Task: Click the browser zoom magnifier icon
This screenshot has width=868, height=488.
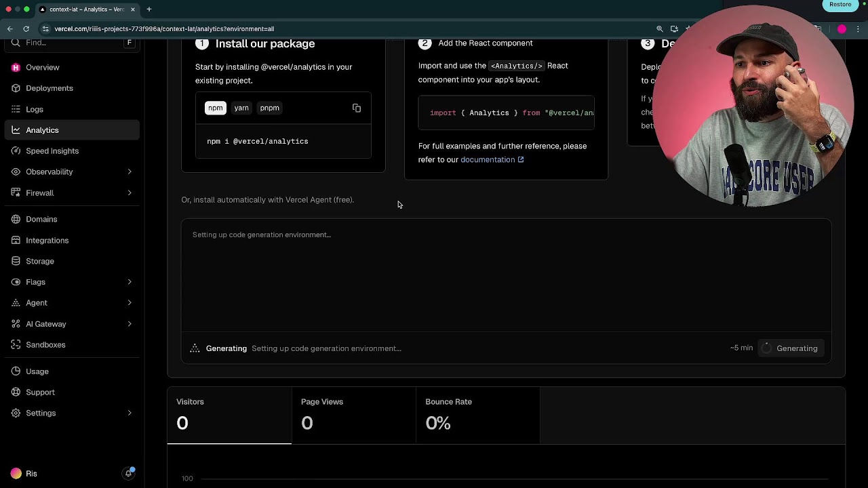Action: (659, 29)
